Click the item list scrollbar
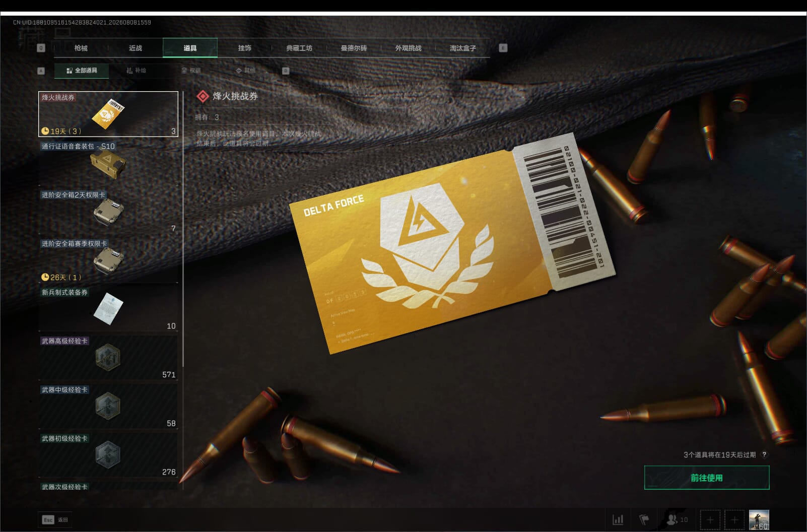807x532 pixels. pyautogui.click(x=183, y=229)
